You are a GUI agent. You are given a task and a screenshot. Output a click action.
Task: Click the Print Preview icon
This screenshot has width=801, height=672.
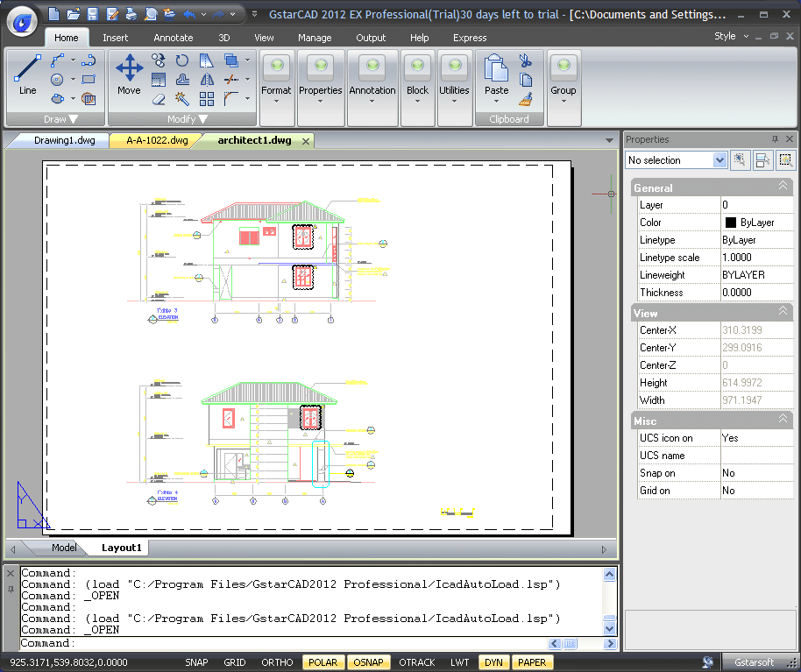click(150, 14)
